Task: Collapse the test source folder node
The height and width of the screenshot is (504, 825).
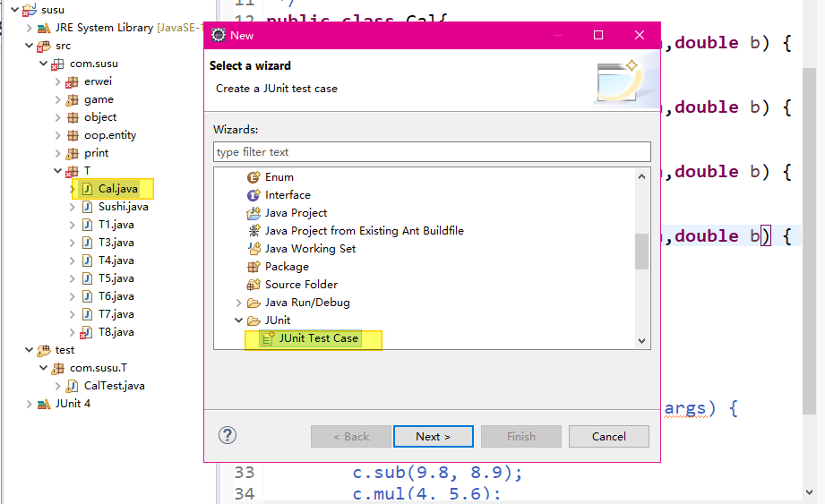Action: (29, 350)
